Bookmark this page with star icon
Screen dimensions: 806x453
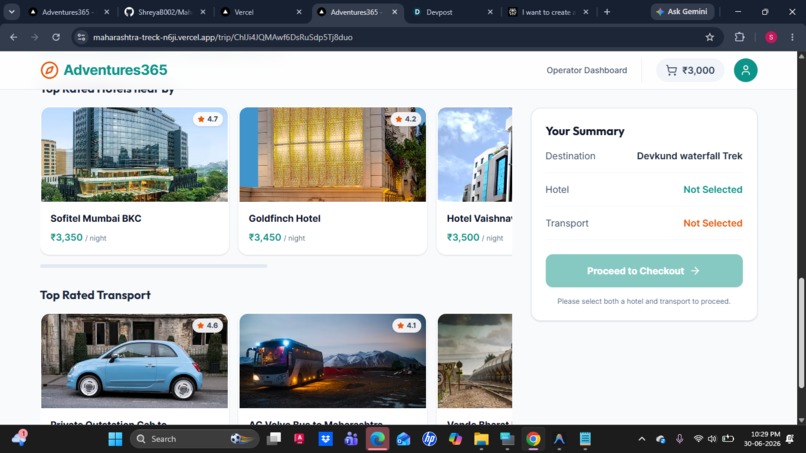click(x=709, y=37)
